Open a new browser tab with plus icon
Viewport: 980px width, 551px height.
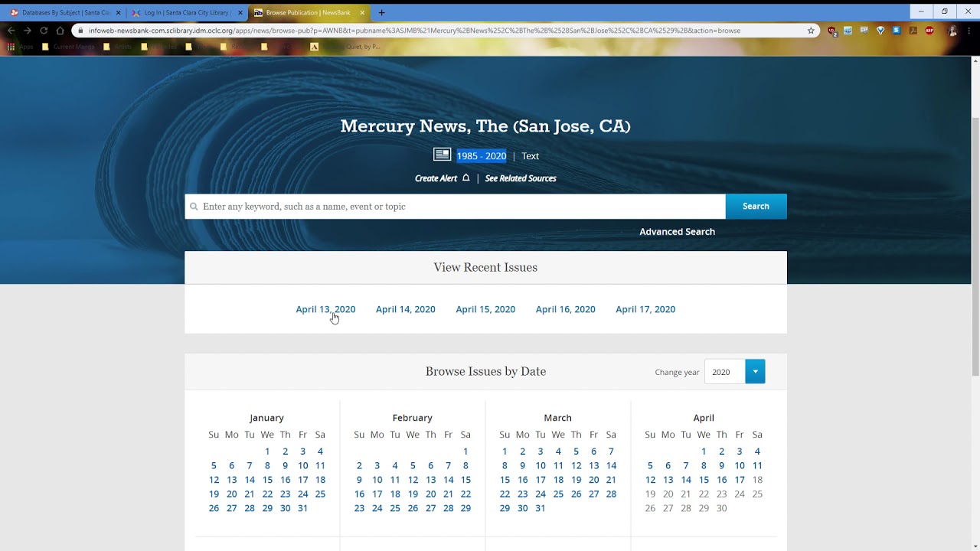pos(381,12)
